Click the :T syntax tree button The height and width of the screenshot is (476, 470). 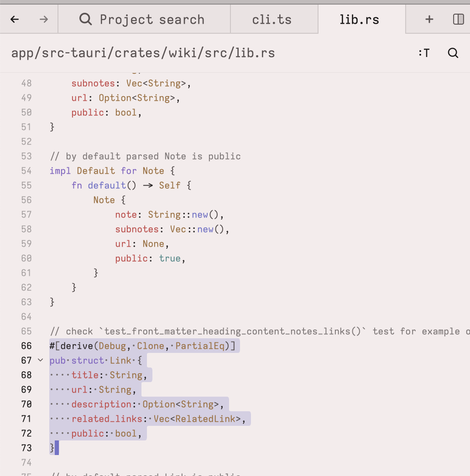tap(424, 53)
